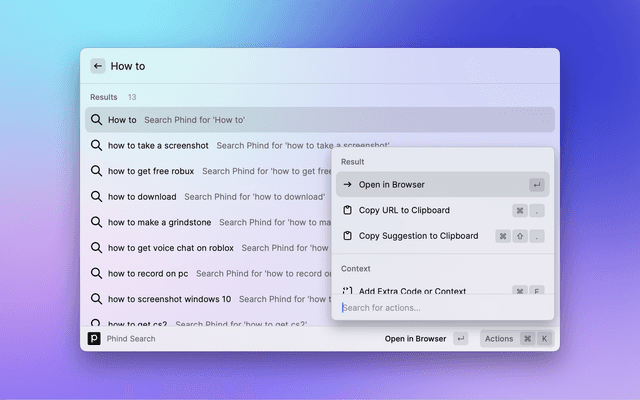Click magnifier icon beside 'how to download'

tap(96, 196)
